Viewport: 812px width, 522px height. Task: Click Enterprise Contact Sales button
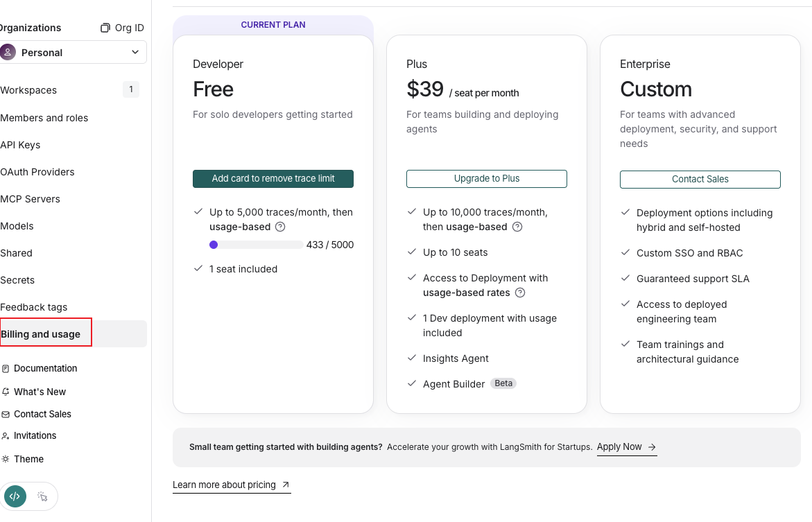click(700, 179)
